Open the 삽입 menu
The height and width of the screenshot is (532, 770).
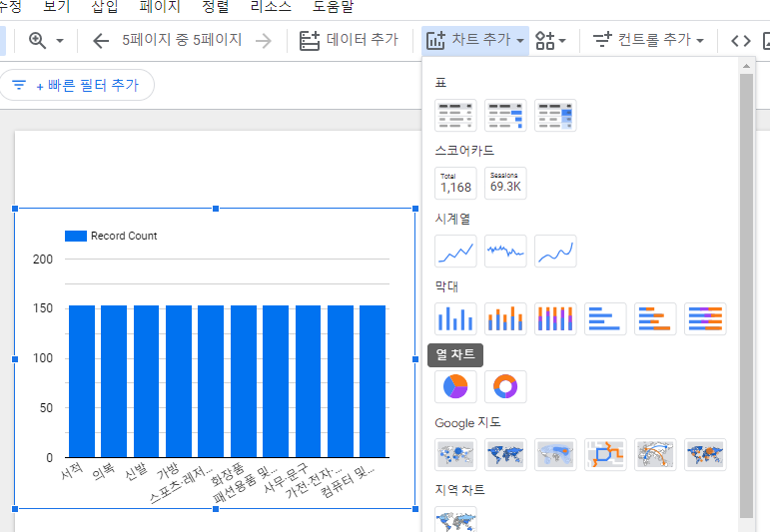pyautogui.click(x=105, y=6)
